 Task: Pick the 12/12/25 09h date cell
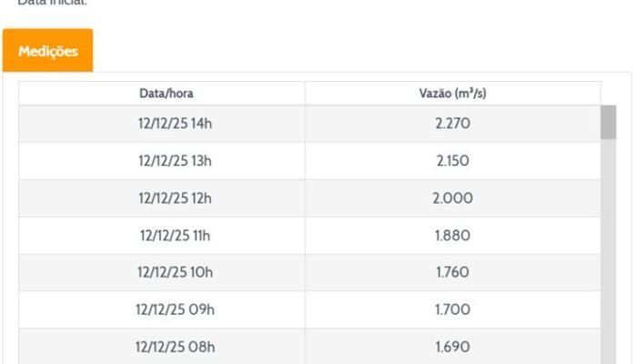click(175, 309)
